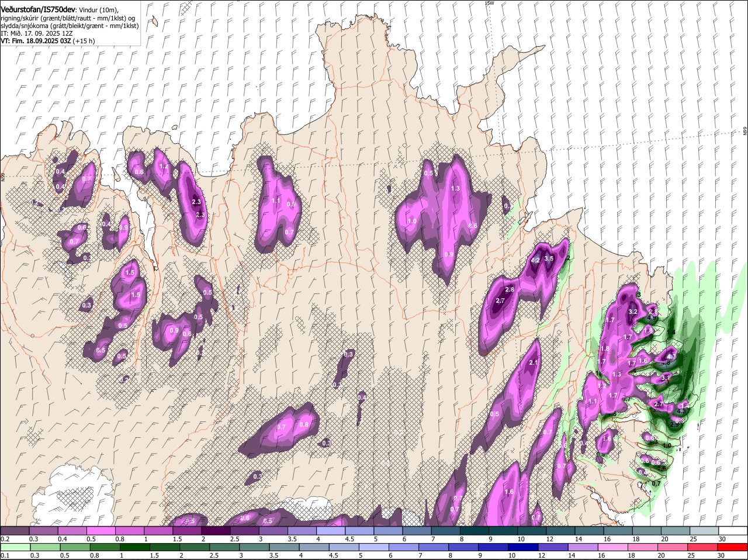Pick the 1.5 swatch in the top legend row
Image resolution: width=748 pixels, height=560 pixels.
[x=188, y=531]
